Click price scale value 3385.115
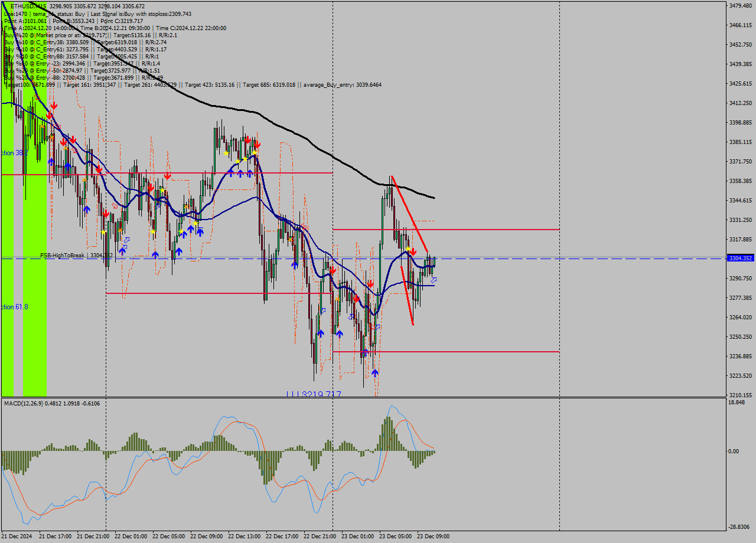The height and width of the screenshot is (543, 756). tap(740, 142)
